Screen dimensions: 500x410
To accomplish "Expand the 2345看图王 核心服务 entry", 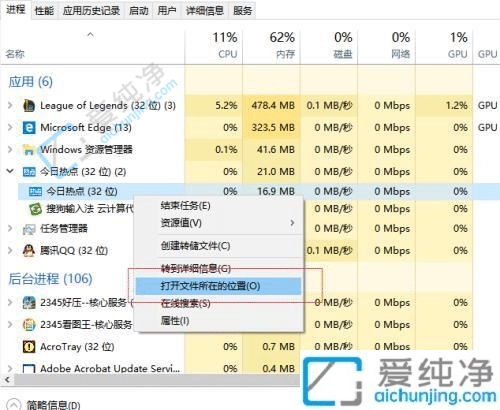I will 10,325.
